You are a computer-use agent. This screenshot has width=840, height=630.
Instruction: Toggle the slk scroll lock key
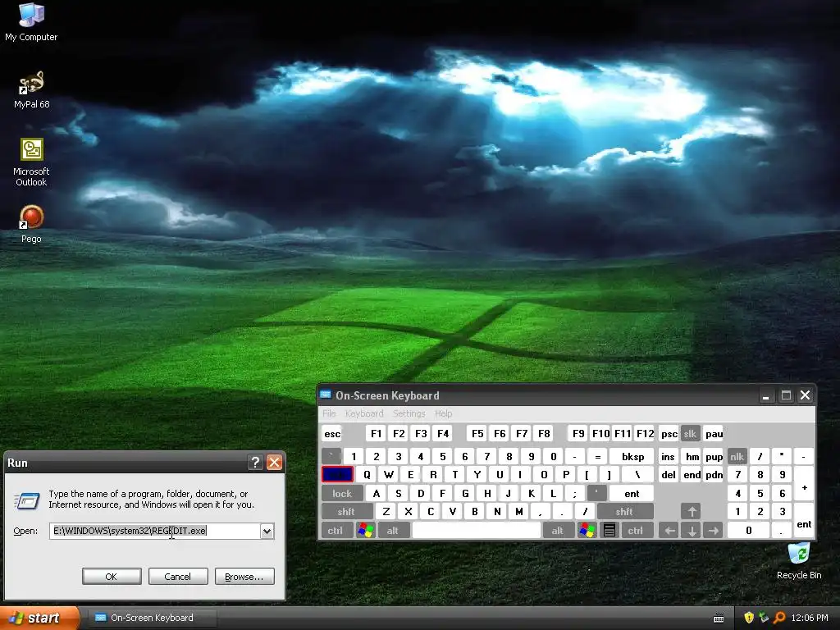(x=690, y=433)
